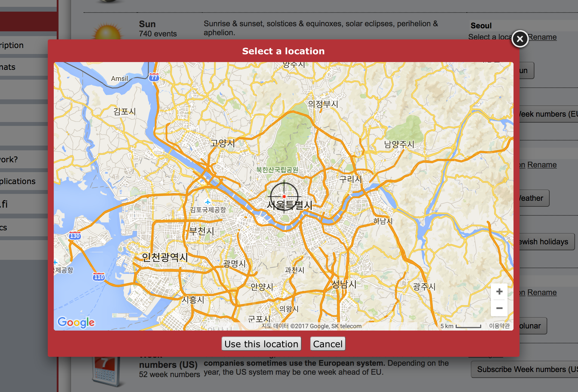Click the route 77 highway shield

coord(154,78)
